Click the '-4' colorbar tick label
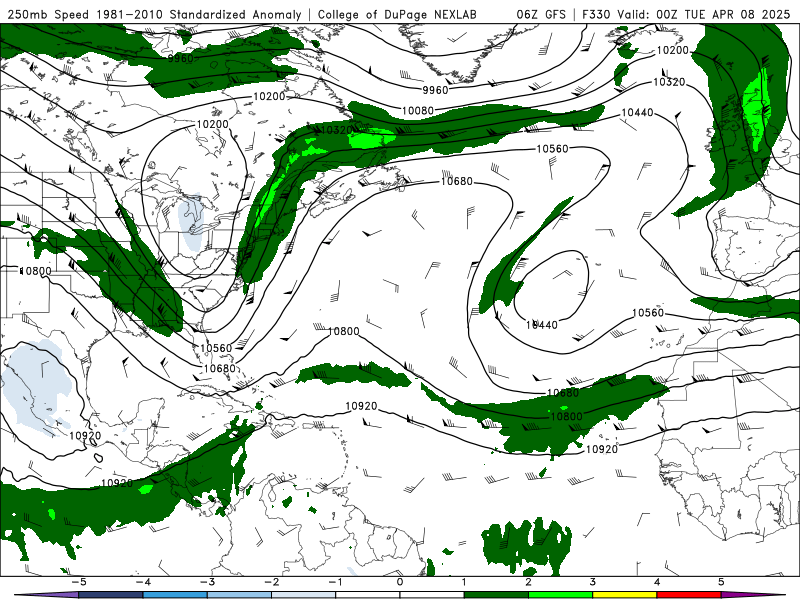The image size is (800, 600). click(x=143, y=582)
